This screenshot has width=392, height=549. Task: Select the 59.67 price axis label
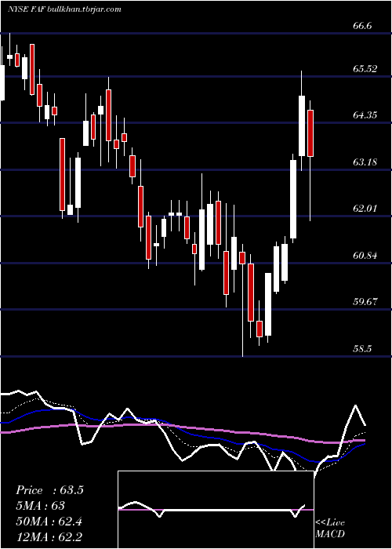pyautogui.click(x=365, y=301)
